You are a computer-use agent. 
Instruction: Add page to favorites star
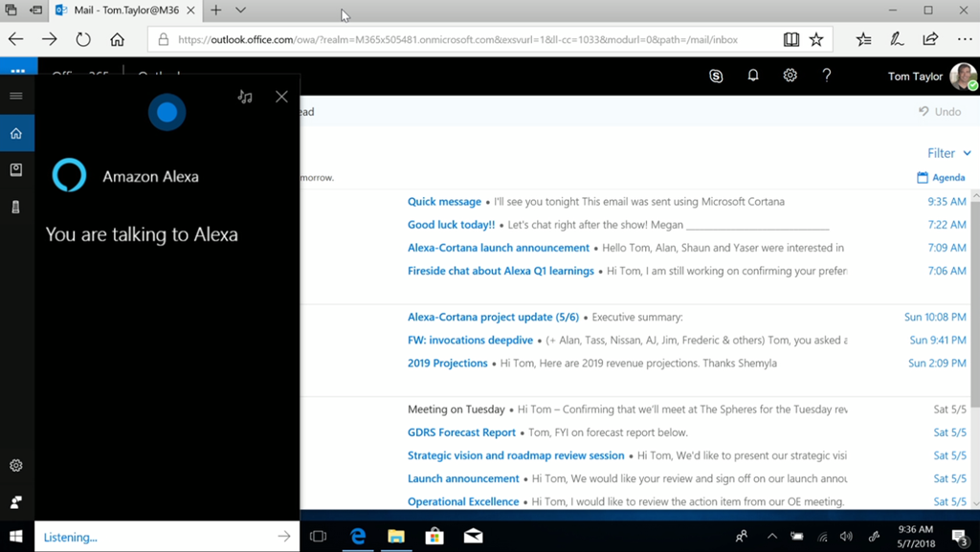816,39
